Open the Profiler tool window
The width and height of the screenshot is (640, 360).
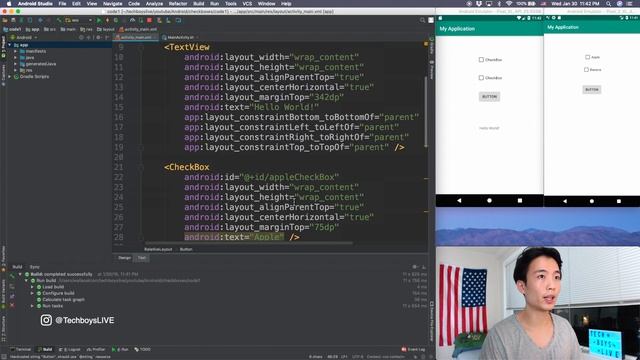coord(96,349)
